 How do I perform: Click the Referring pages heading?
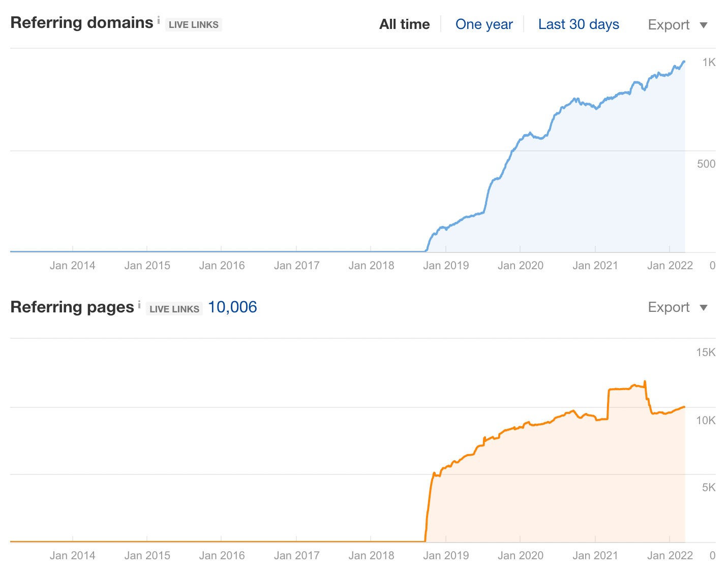(72, 307)
